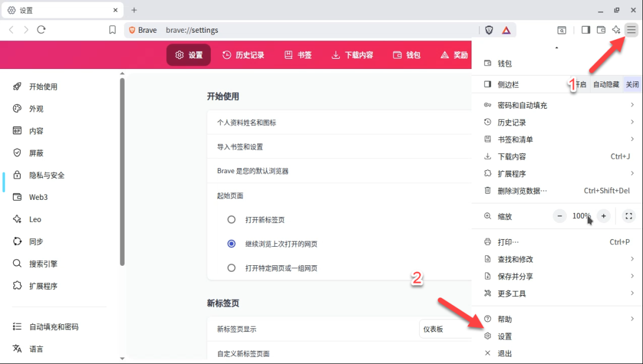
Task: Click 打印 menu item
Action: (x=557, y=242)
